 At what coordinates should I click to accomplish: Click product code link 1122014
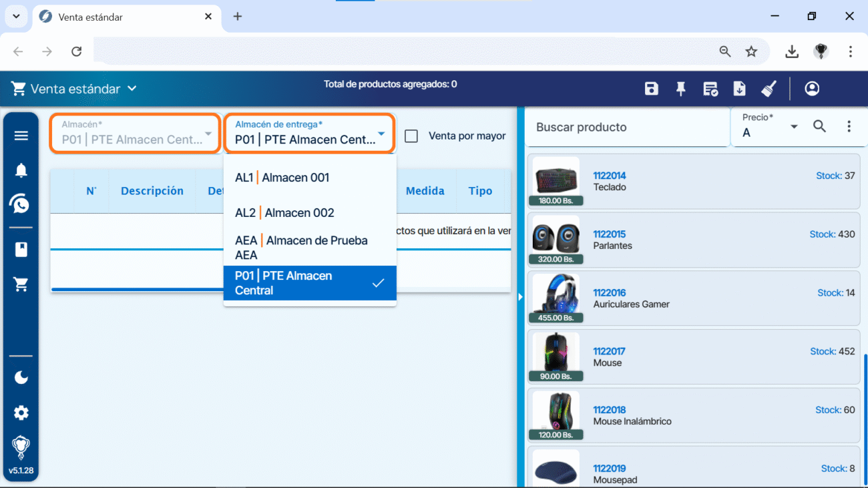[x=609, y=176]
